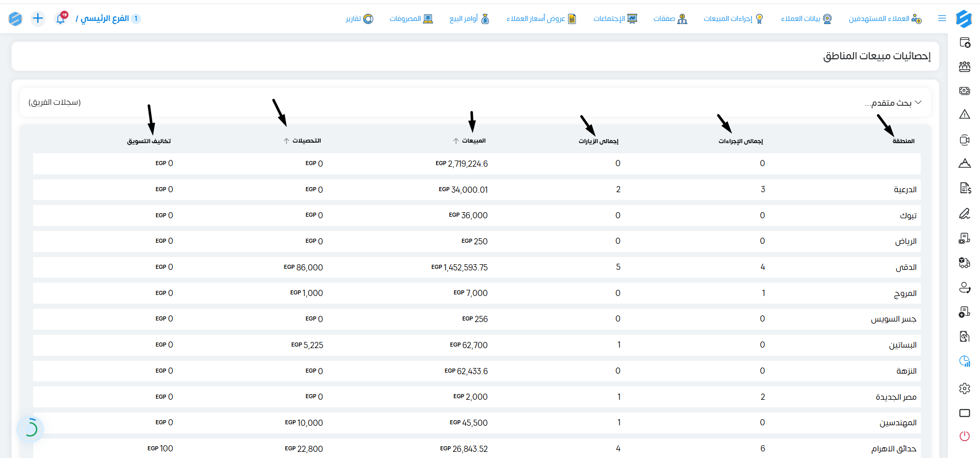980x458 pixels.
Task: Click collections value EGP 86,000
Action: [x=303, y=267]
